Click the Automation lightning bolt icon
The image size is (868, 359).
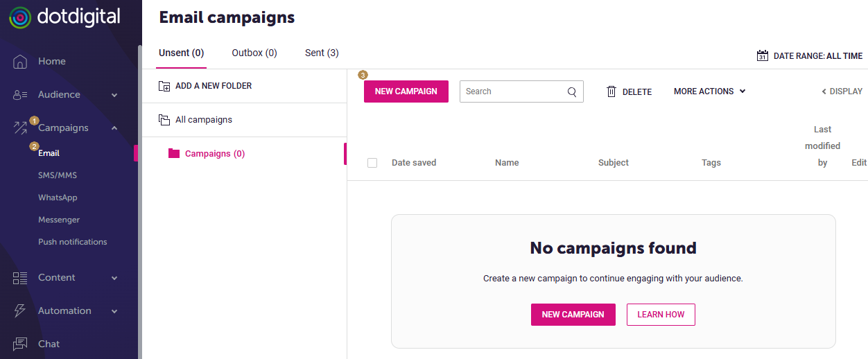[x=20, y=311]
